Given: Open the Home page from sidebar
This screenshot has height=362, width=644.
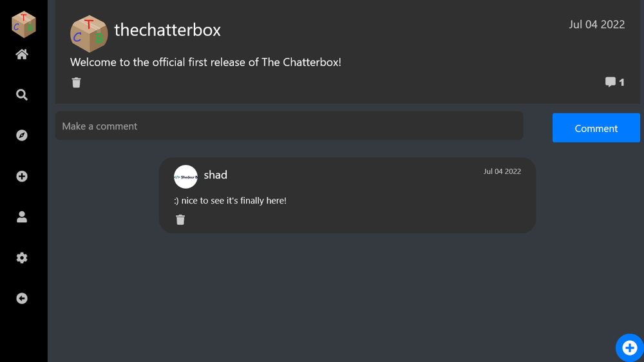Looking at the screenshot, I should 22,54.
